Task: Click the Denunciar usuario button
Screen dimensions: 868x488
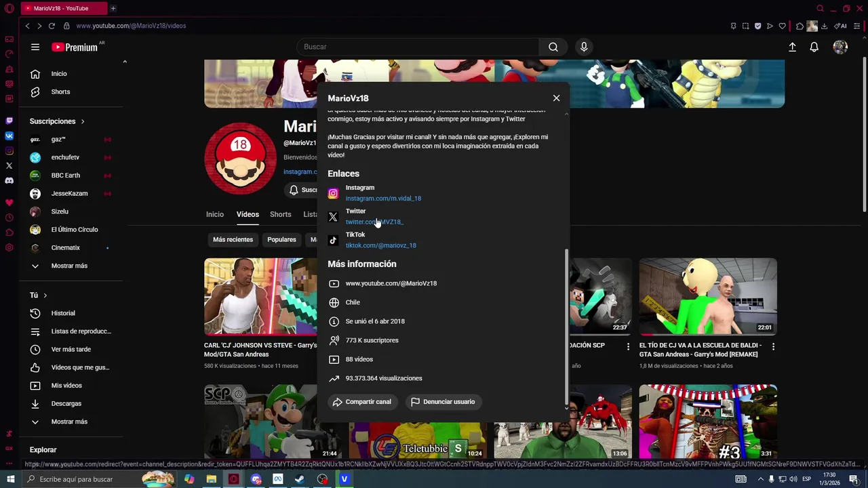Action: tap(443, 402)
